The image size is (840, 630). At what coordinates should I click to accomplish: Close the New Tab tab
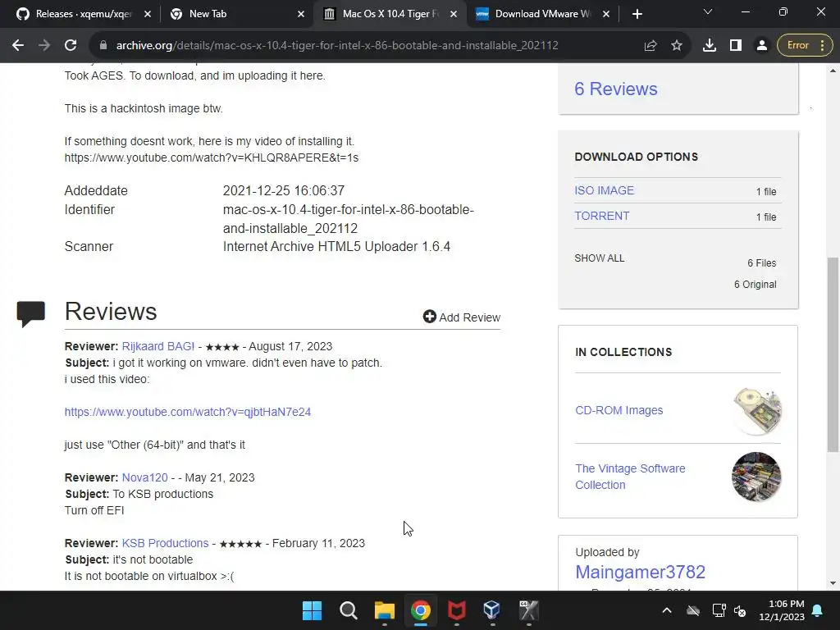pos(301,14)
